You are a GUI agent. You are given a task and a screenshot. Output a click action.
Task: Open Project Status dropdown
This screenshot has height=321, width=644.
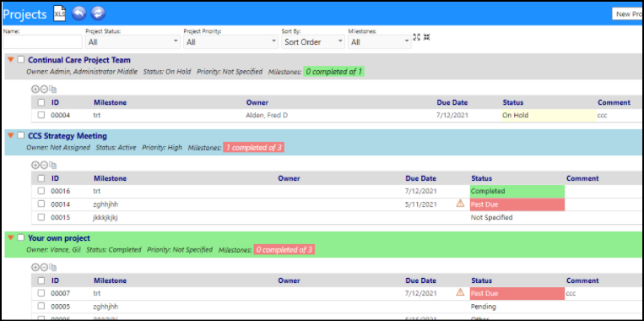click(x=133, y=42)
